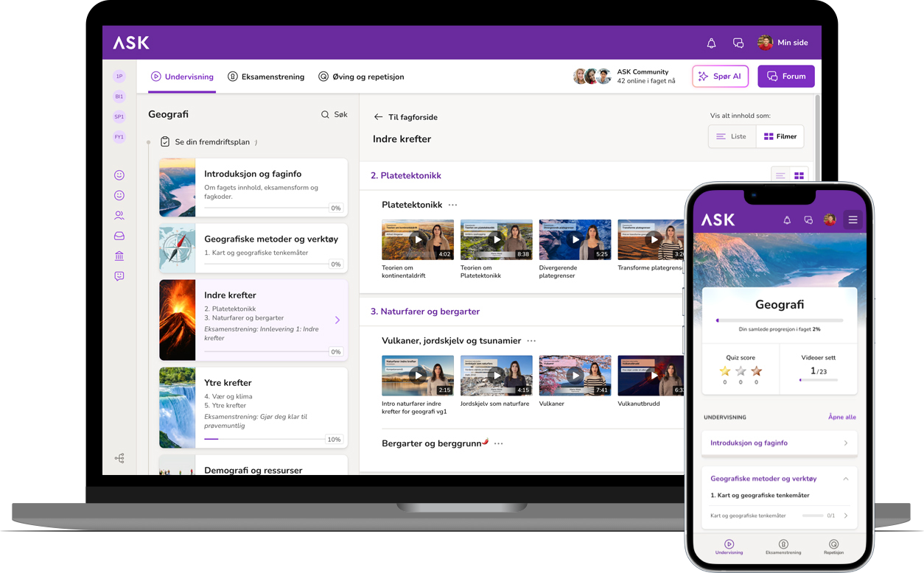Click the inbox tray icon in left sidebar

pyautogui.click(x=119, y=236)
